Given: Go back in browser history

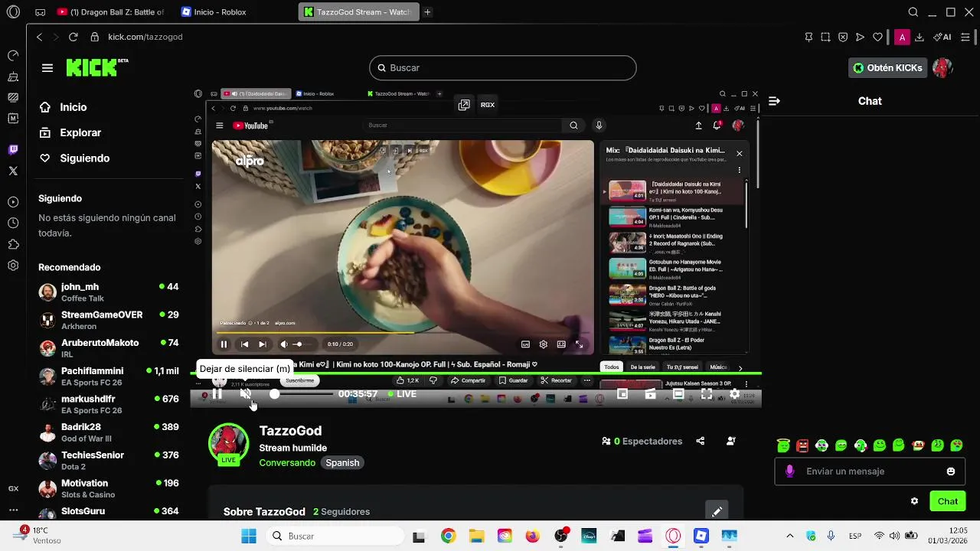Looking at the screenshot, I should click(x=39, y=37).
